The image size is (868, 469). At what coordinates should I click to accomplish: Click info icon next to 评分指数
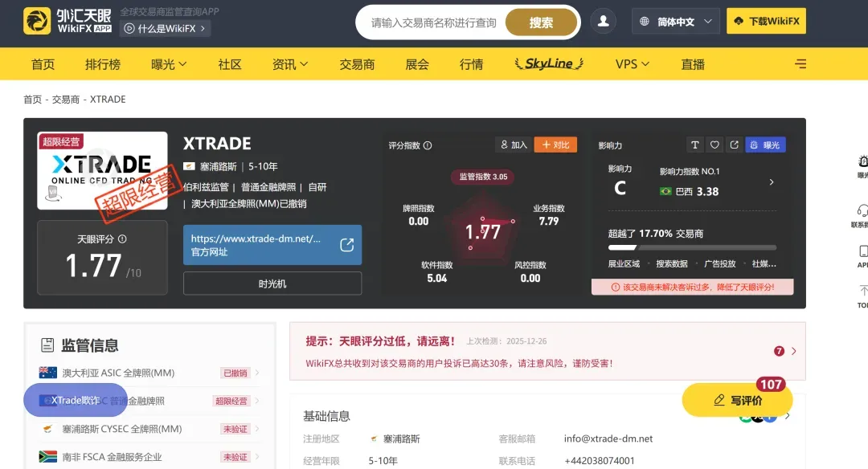click(x=428, y=145)
